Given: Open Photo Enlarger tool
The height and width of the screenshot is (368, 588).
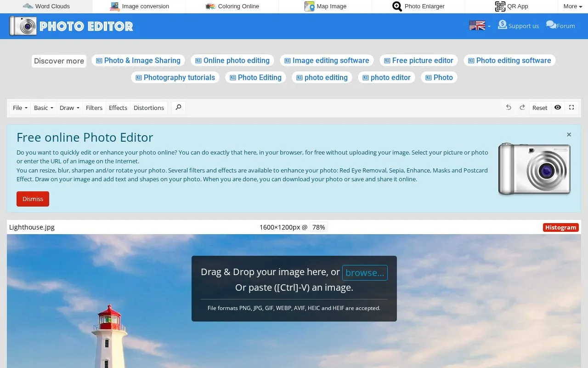Looking at the screenshot, I should click(x=418, y=6).
